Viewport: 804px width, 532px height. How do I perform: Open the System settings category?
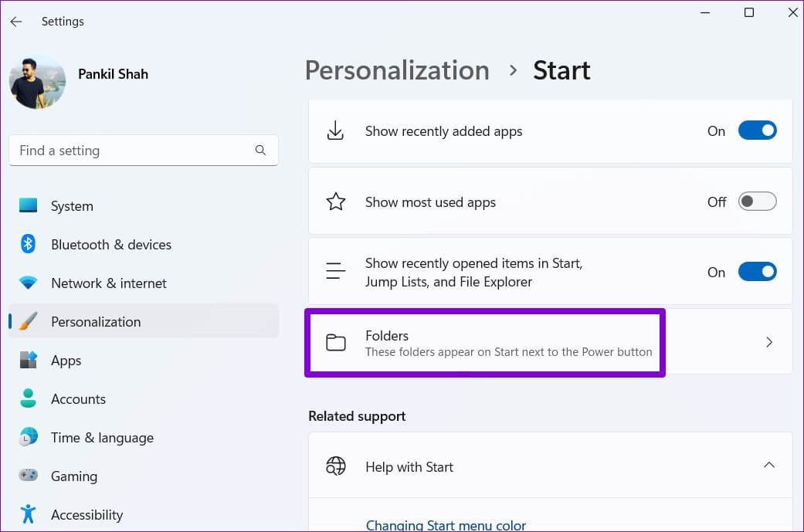point(144,205)
